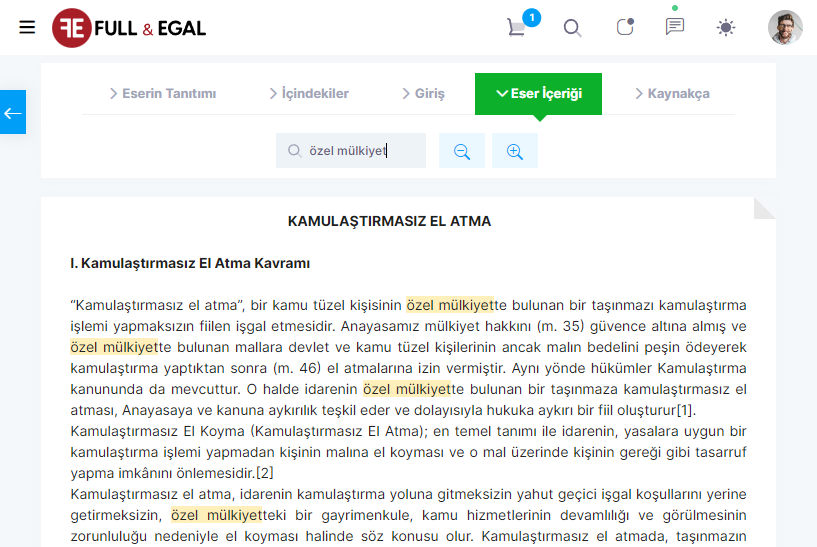The width and height of the screenshot is (817, 547).
Task: Click chevron beside Eserin Tanıtımı
Action: [x=113, y=94]
